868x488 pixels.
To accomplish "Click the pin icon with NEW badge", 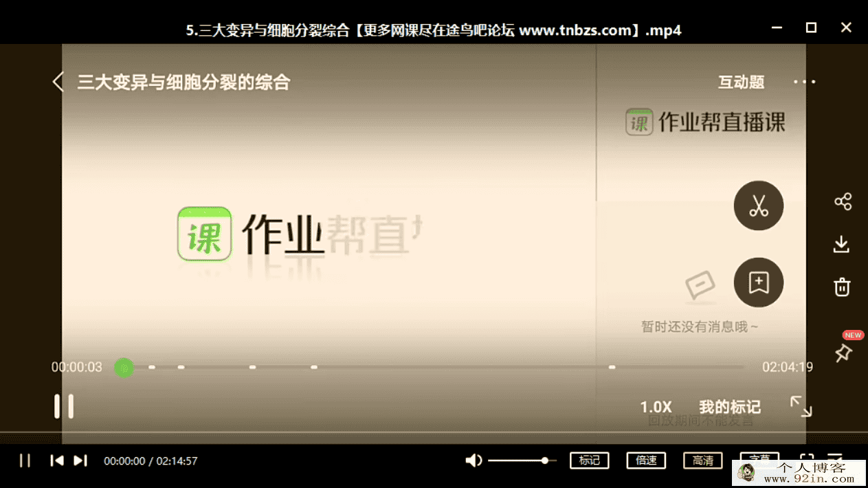I will point(843,353).
